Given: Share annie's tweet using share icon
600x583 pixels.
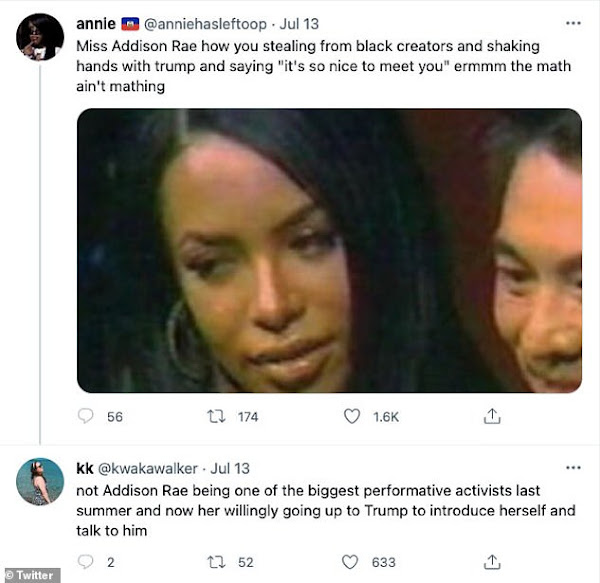Looking at the screenshot, I should [x=492, y=416].
